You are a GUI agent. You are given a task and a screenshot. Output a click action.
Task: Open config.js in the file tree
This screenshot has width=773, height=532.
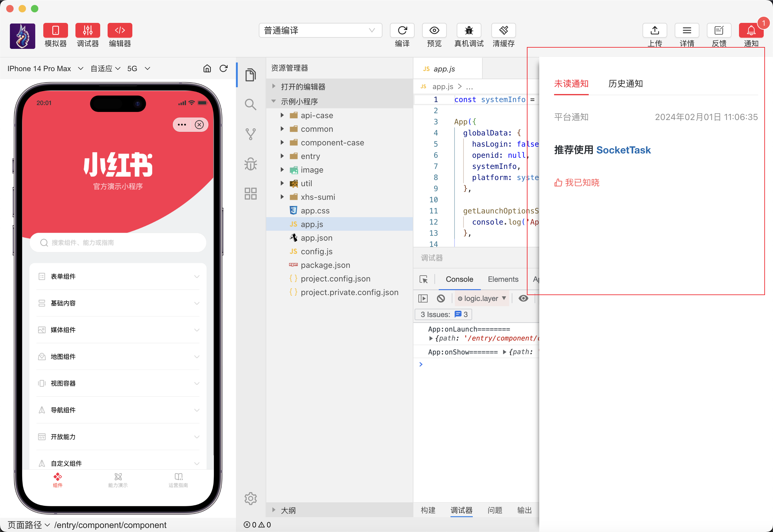click(x=340, y=252)
